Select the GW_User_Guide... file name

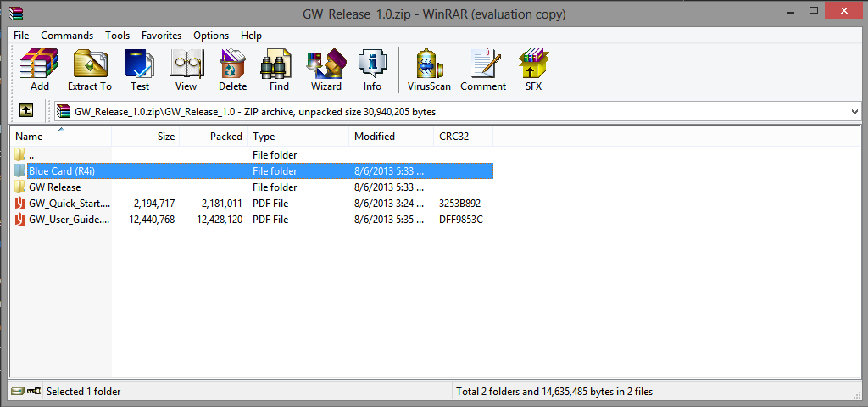coord(70,220)
